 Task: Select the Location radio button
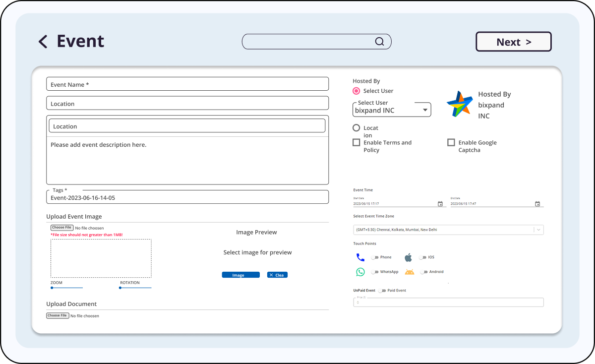pyautogui.click(x=357, y=128)
